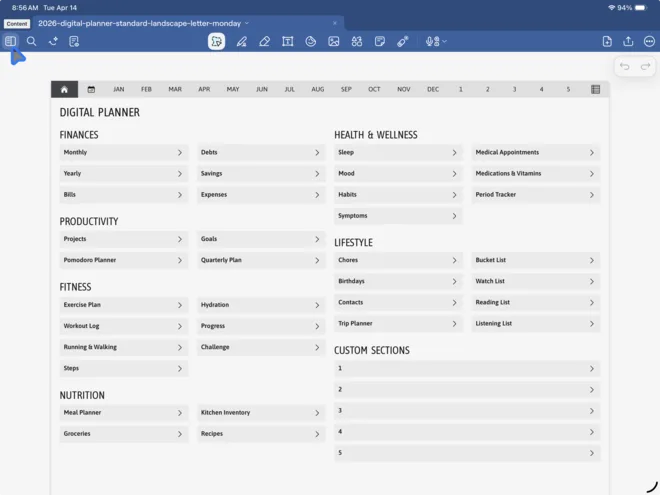Open the DEC month tab

[x=433, y=89]
